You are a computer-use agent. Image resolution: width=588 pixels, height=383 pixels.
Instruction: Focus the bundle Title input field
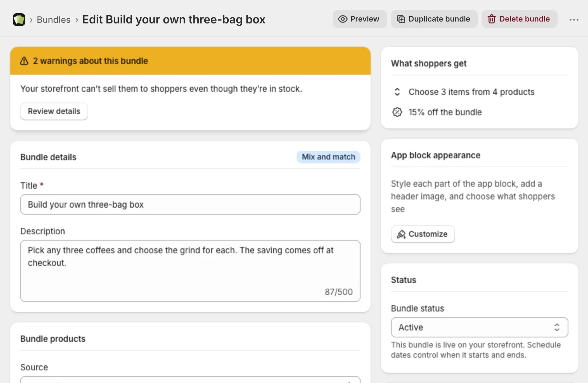[x=190, y=204]
